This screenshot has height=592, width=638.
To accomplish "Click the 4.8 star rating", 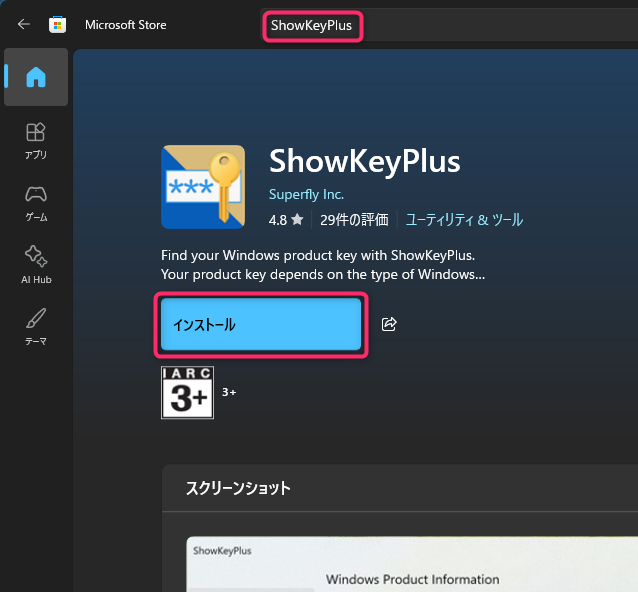I will 285,220.
